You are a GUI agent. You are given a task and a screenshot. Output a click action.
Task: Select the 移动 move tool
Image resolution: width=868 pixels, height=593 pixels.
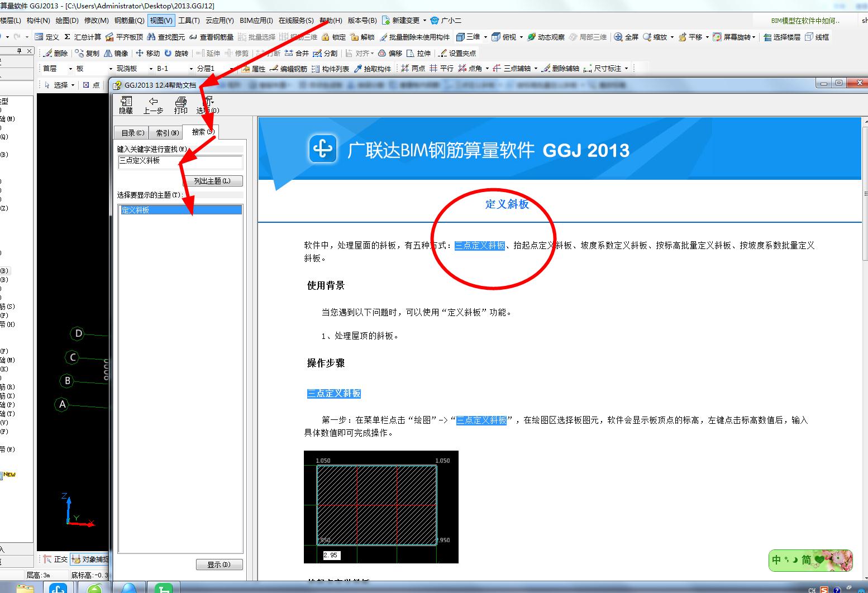click(148, 53)
